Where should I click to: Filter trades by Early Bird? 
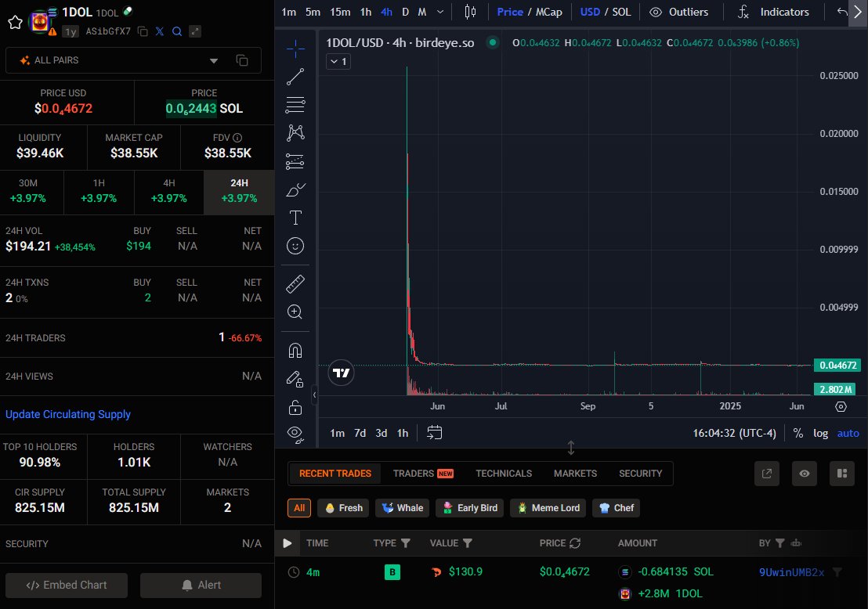coord(469,508)
